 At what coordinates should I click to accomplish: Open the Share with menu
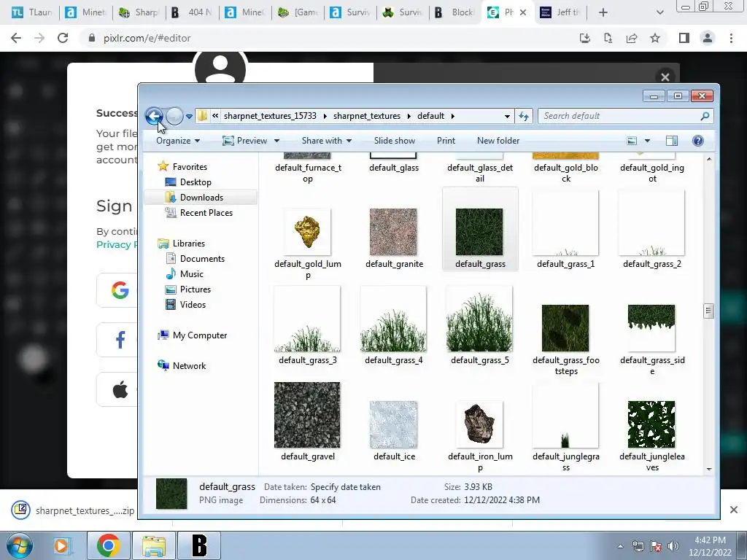327,141
